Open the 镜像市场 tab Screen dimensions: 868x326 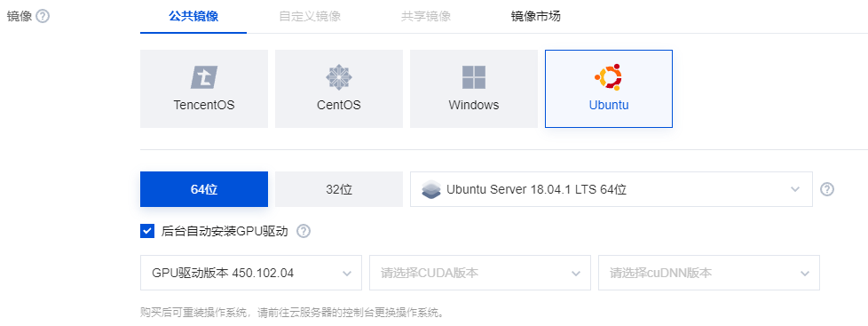point(536,16)
